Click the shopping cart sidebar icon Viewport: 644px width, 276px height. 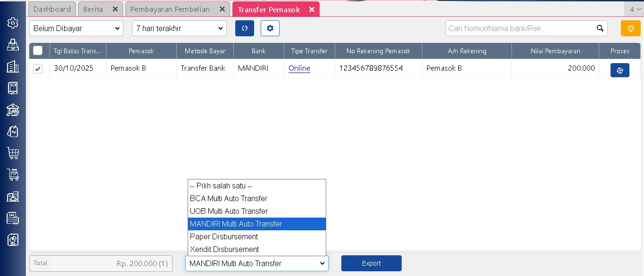tap(13, 153)
